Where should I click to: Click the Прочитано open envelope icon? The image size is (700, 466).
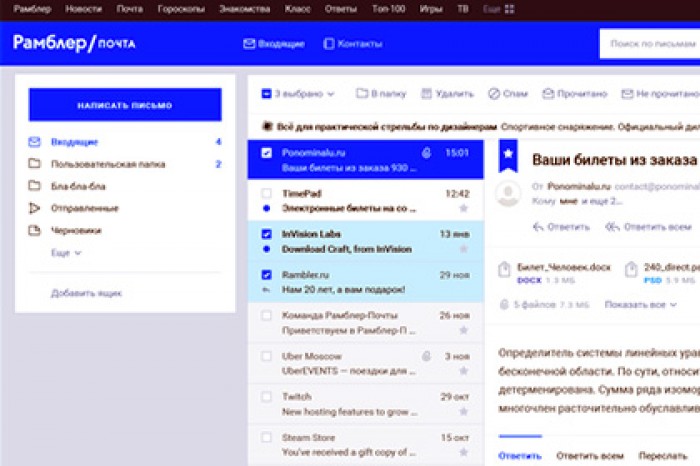548,93
